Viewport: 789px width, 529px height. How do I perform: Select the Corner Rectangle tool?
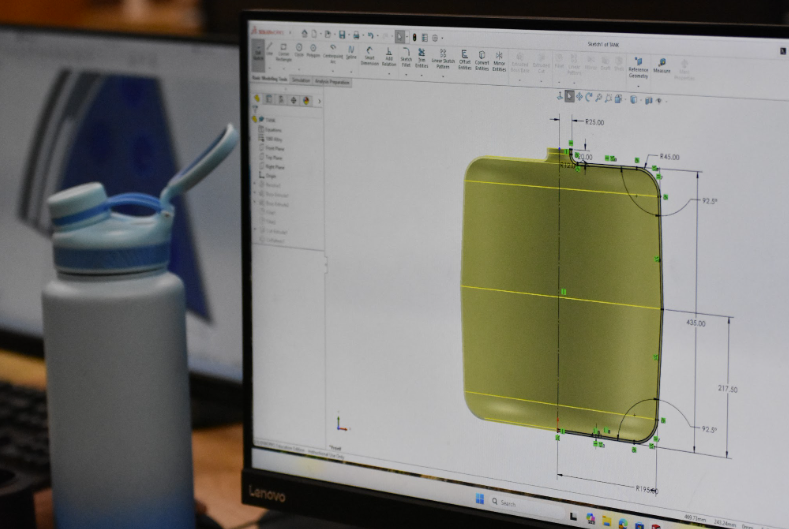tap(284, 51)
